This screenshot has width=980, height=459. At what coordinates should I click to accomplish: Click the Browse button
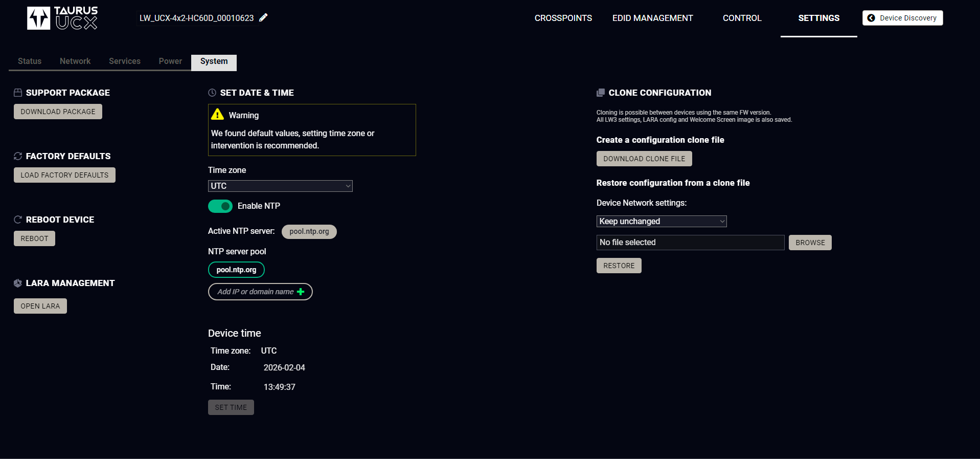[810, 243]
